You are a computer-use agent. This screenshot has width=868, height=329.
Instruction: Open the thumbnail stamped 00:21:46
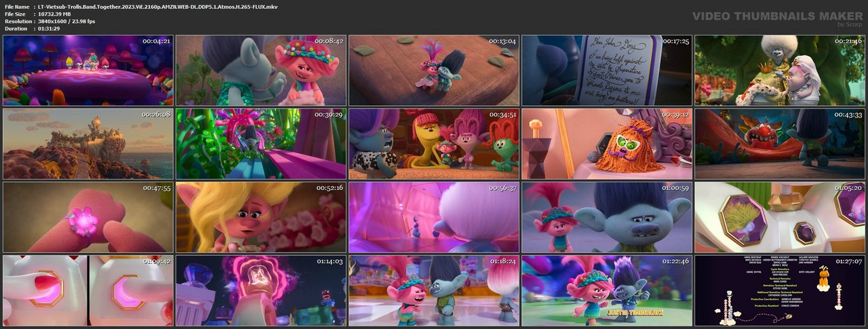(x=780, y=71)
